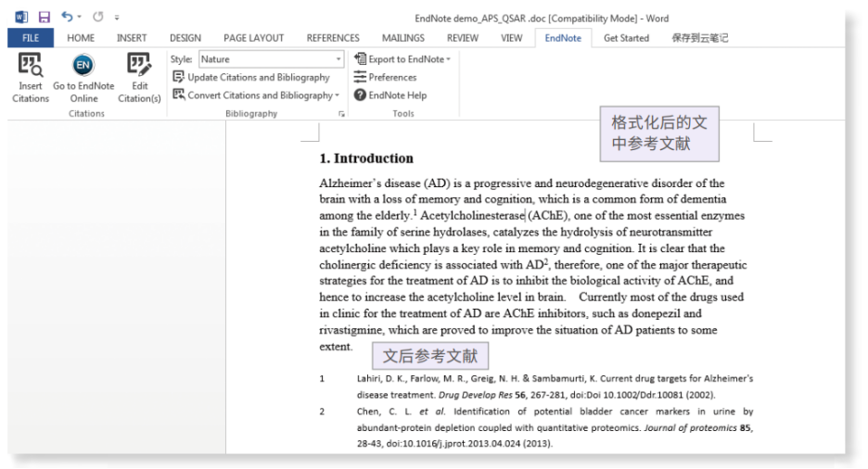Click the document title in the title bar

542,19
